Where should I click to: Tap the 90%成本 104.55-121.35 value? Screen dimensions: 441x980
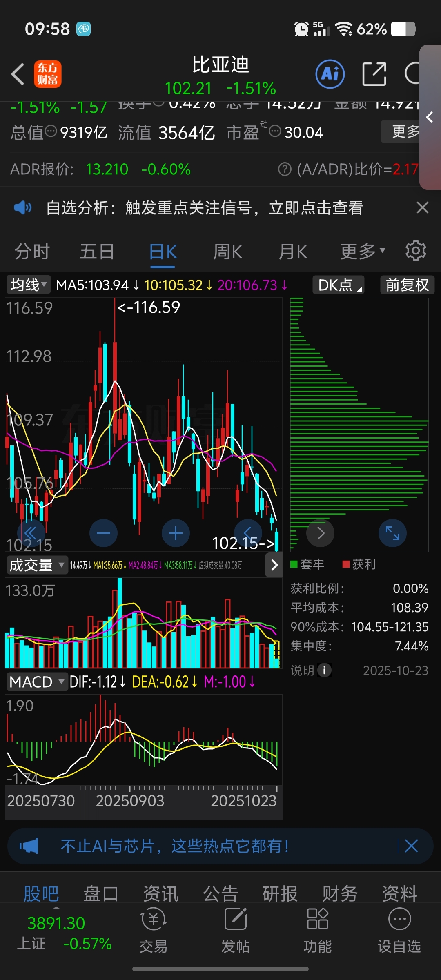(x=390, y=627)
